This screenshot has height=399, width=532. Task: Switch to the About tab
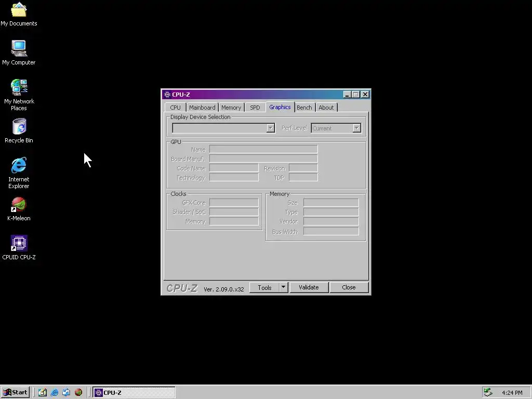tap(326, 107)
